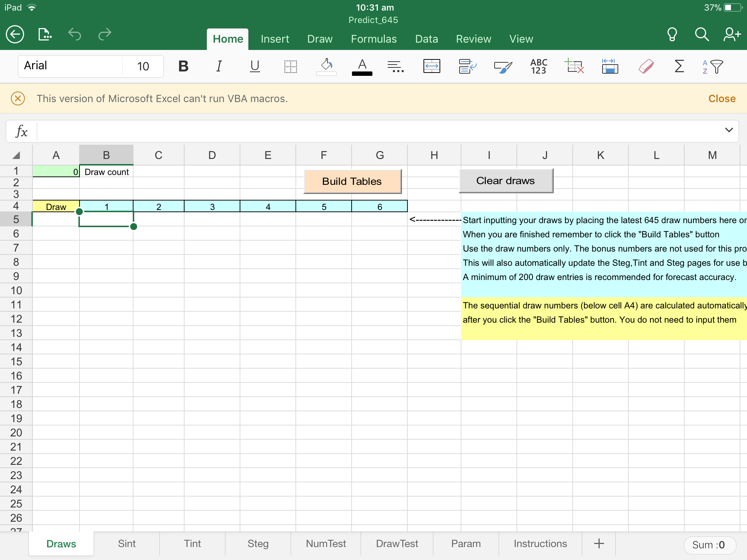The width and height of the screenshot is (747, 560).
Task: Tap the back arrow circle icon
Action: [15, 35]
